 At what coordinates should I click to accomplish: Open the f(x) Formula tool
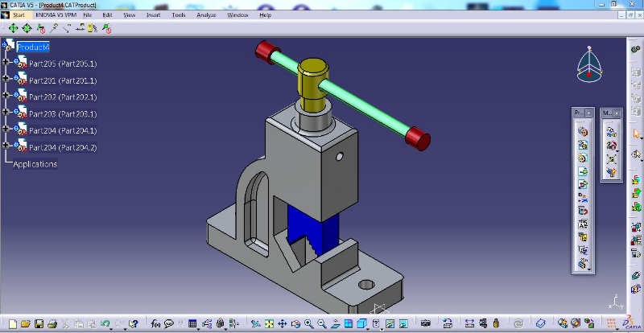[x=155, y=323]
